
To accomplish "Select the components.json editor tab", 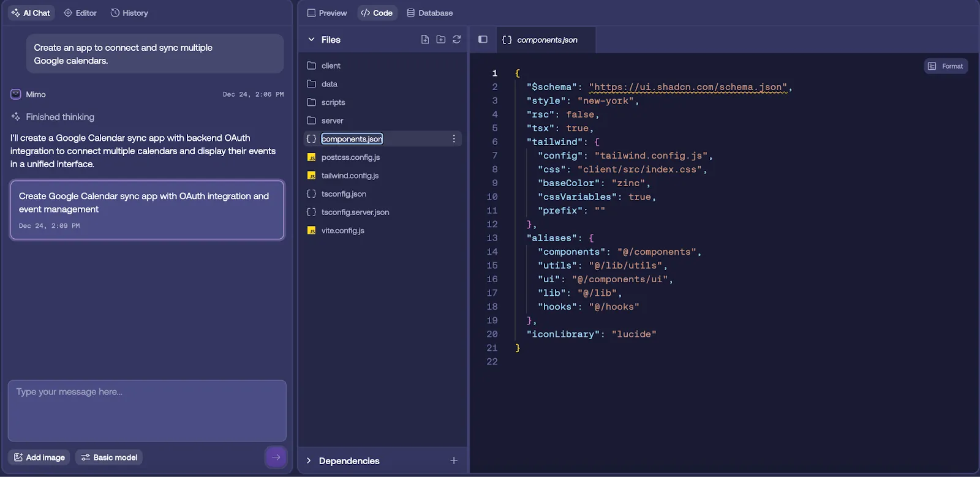I will coord(546,40).
